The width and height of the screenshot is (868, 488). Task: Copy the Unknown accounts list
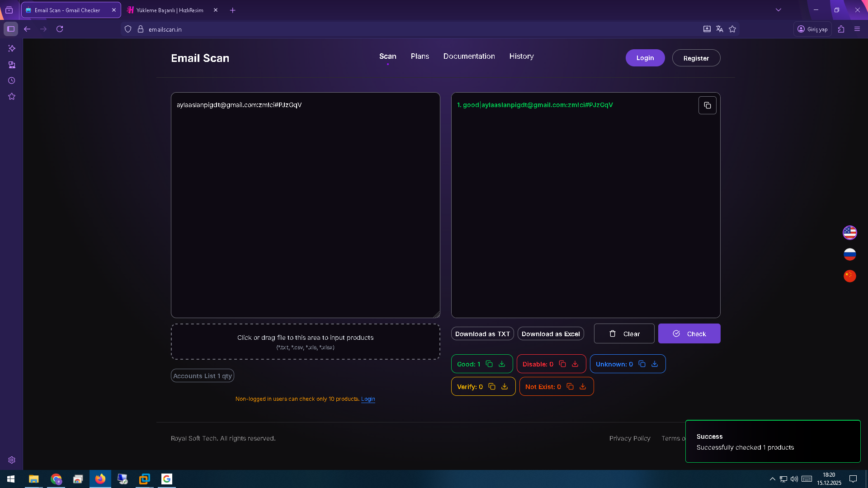(642, 364)
